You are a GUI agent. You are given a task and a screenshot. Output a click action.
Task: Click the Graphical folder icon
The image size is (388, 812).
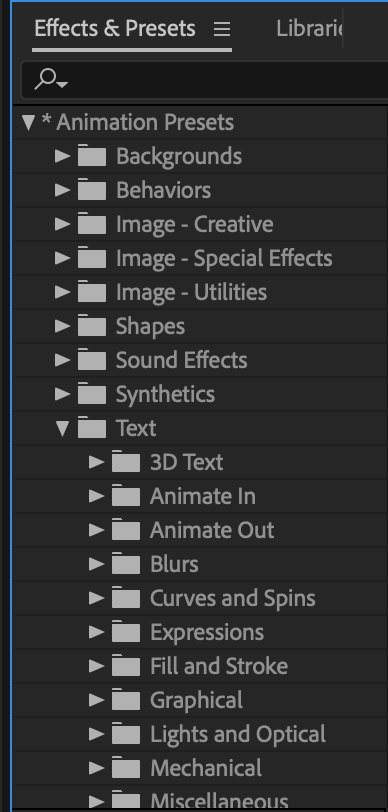pos(126,700)
